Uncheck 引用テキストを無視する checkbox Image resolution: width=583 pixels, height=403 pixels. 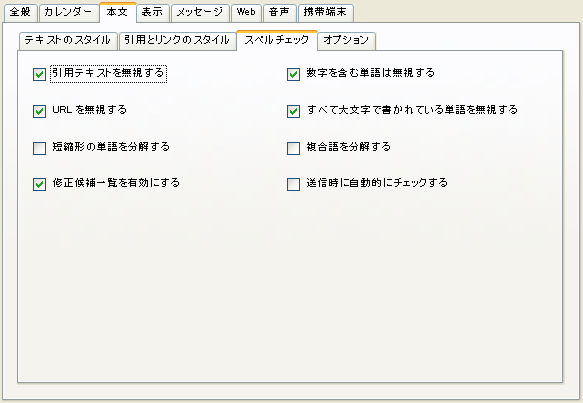39,74
